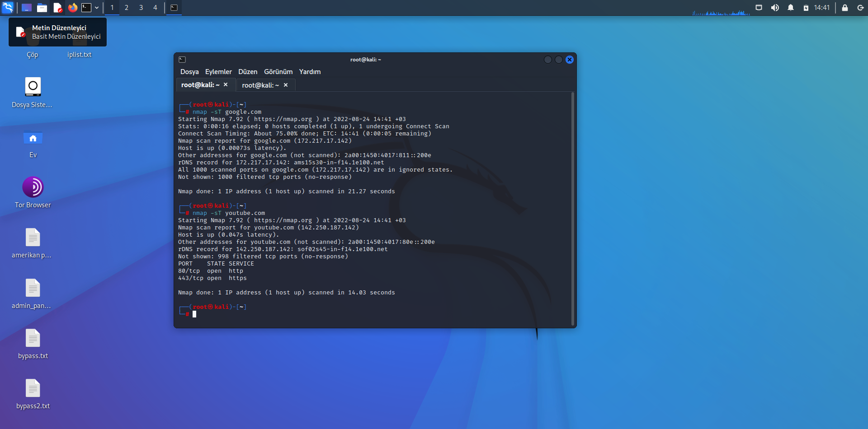This screenshot has width=868, height=429.
Task: Click the show desktop panel icon
Action: (27, 8)
